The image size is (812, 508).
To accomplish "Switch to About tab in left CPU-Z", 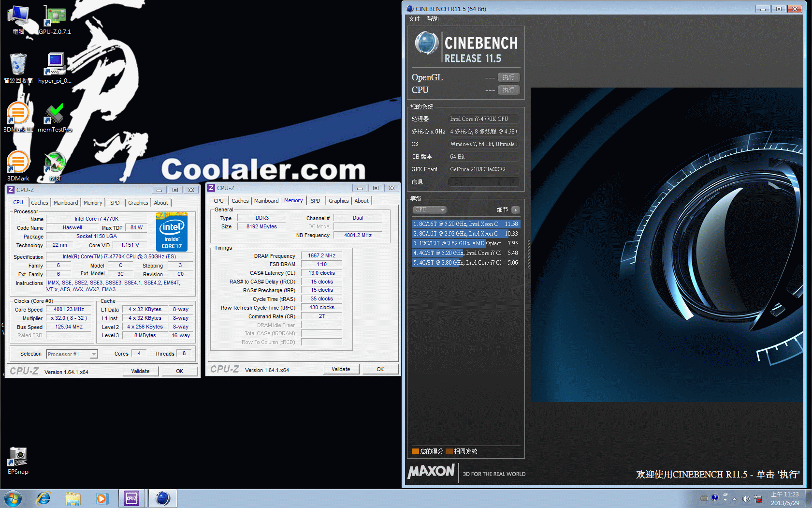I will [161, 203].
